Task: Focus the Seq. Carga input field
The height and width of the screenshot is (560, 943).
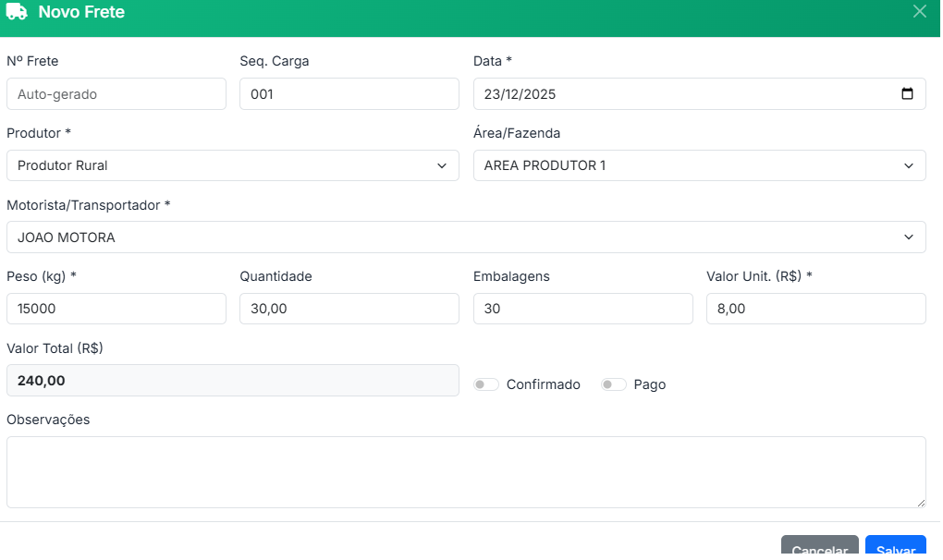Action: tap(349, 94)
